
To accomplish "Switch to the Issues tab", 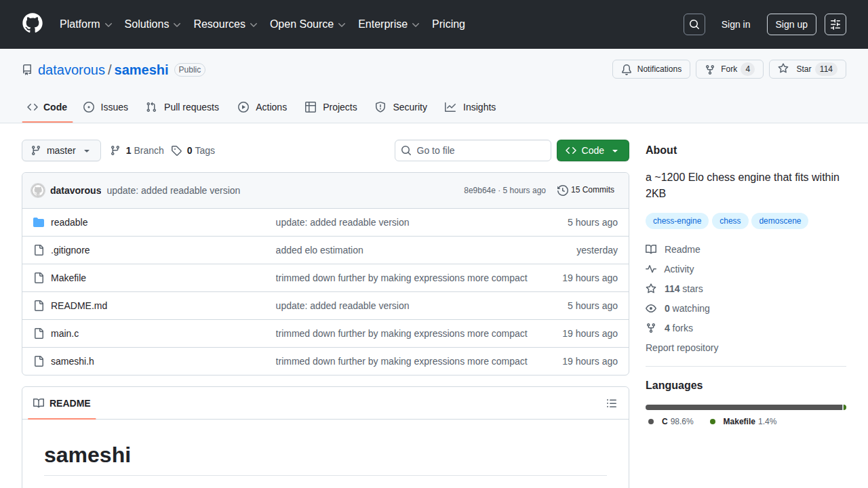I will tap(106, 107).
